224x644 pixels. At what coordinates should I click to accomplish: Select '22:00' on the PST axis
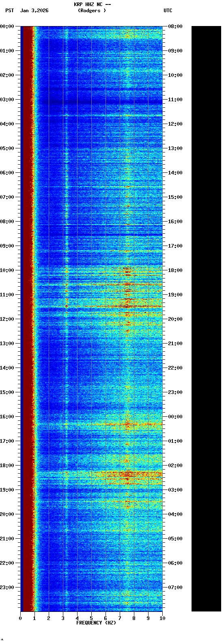pos(7,563)
